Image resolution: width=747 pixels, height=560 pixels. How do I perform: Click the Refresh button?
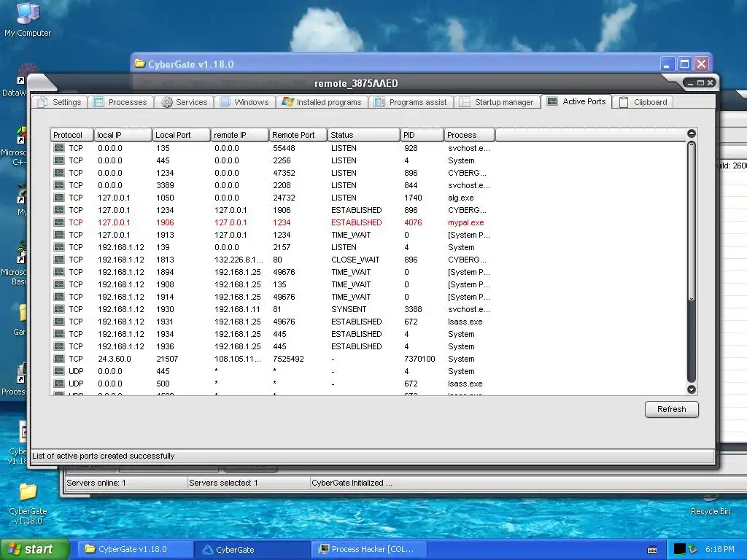pyautogui.click(x=672, y=409)
